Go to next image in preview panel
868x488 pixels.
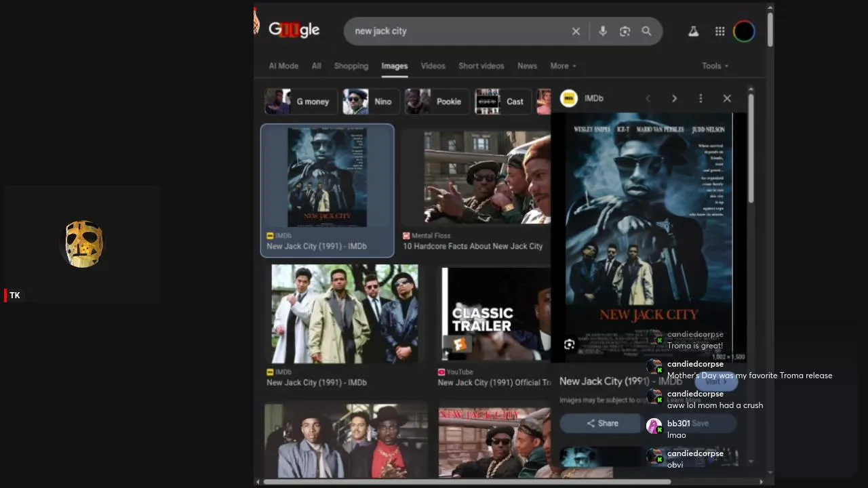674,98
